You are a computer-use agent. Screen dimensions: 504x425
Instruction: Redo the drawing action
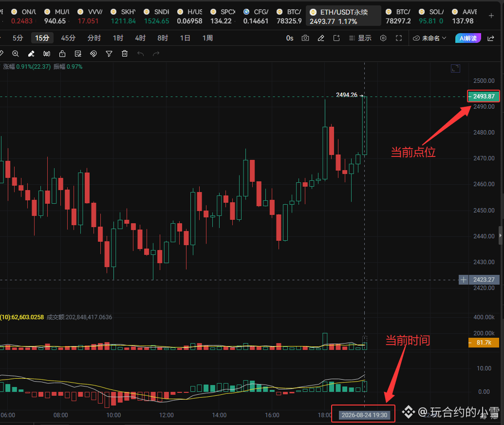[x=156, y=54]
